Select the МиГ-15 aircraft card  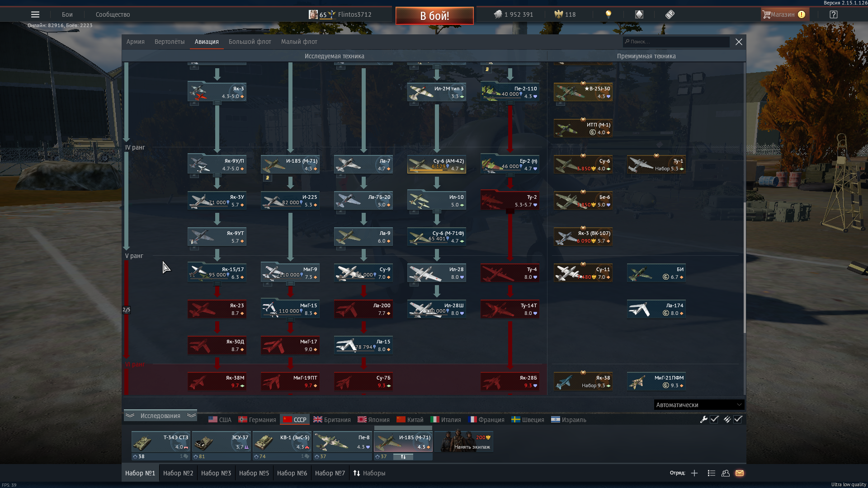pos(290,309)
